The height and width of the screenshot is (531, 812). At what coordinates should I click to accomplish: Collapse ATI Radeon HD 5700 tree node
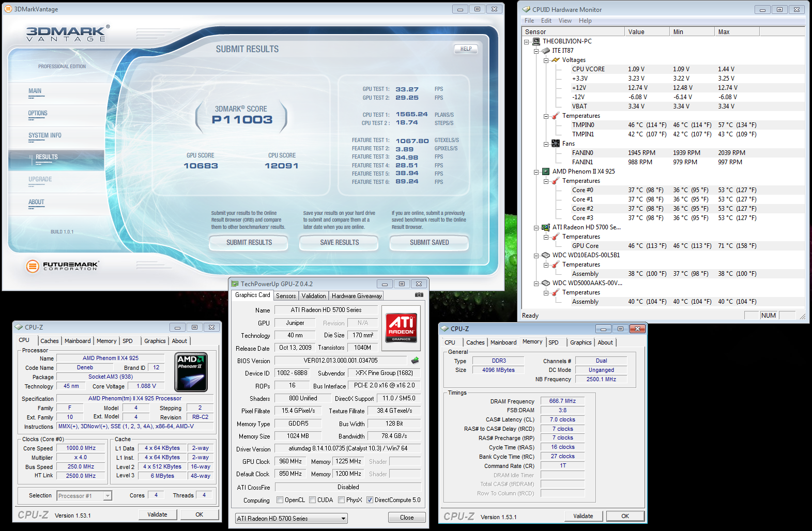[x=536, y=228]
